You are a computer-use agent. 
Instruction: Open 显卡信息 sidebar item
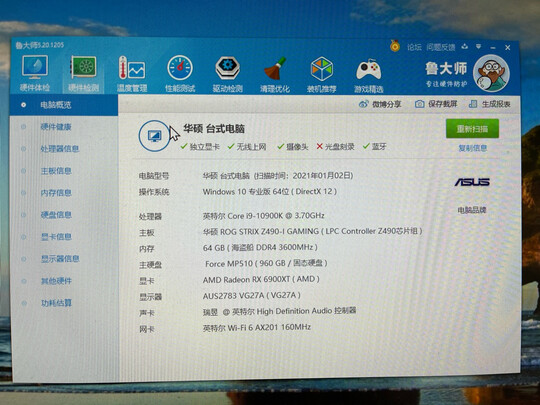coord(56,237)
